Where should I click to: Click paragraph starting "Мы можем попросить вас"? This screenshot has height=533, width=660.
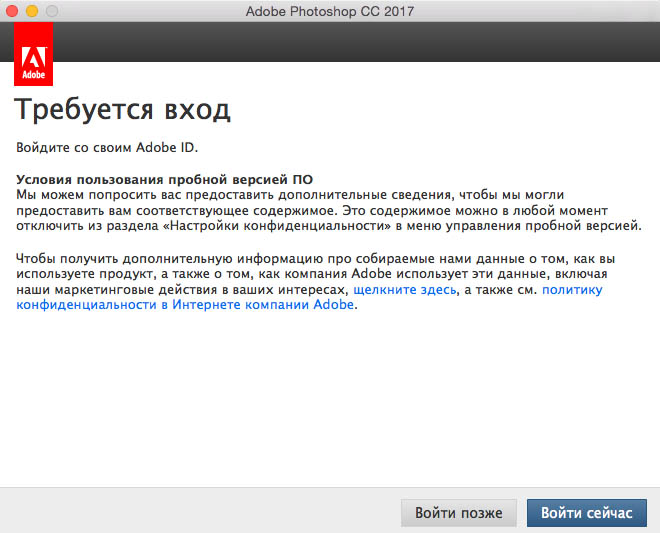[x=329, y=210]
